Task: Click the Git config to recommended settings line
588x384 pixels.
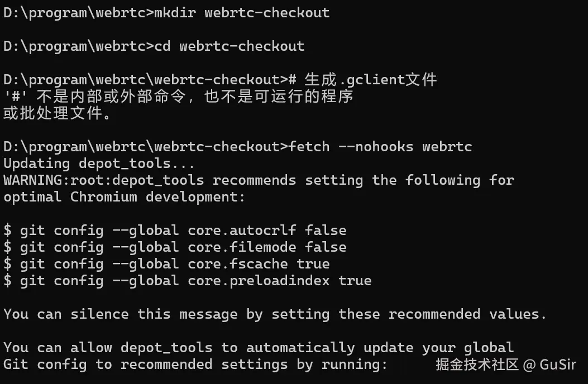Action: pos(195,364)
